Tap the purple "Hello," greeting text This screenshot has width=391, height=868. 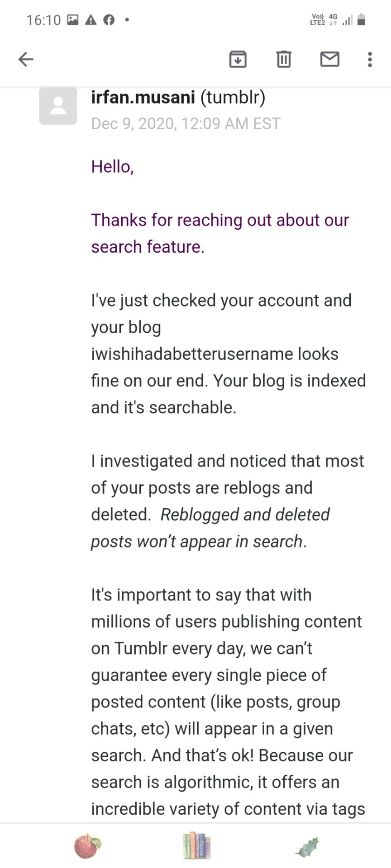coord(112,166)
